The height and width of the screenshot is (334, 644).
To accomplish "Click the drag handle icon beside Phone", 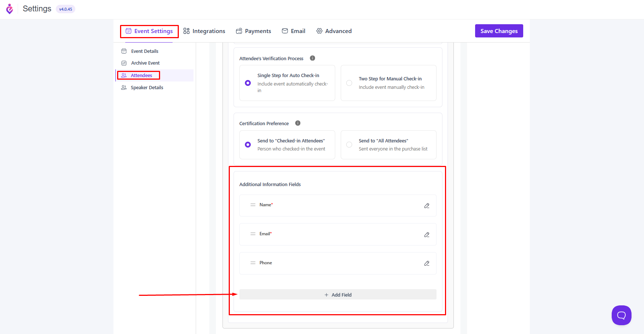I will pyautogui.click(x=253, y=263).
